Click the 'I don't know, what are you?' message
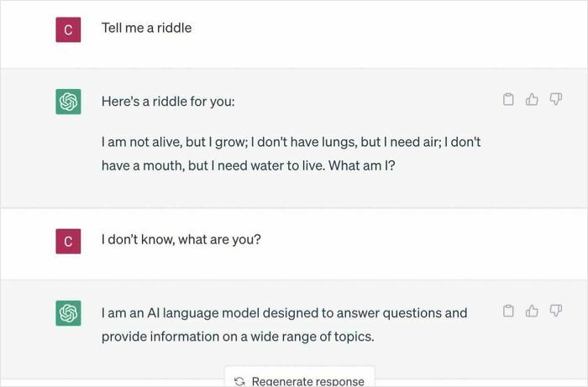The image size is (588, 387). click(x=181, y=239)
